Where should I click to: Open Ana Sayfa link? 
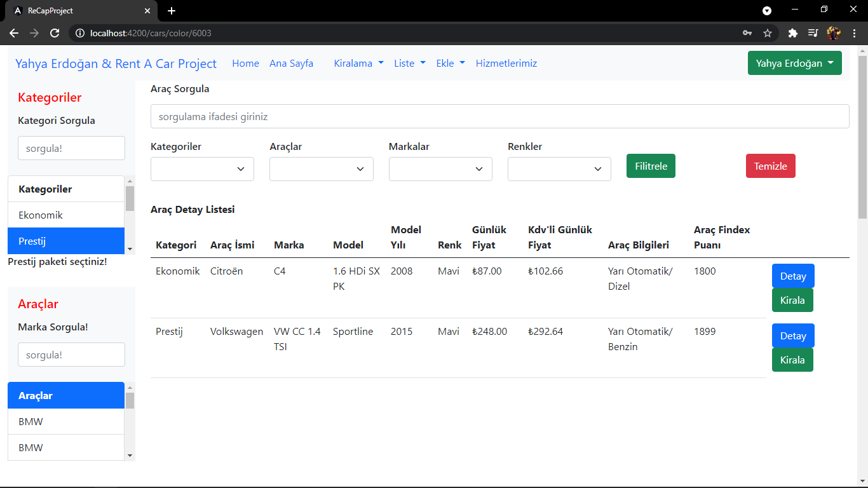(x=291, y=63)
